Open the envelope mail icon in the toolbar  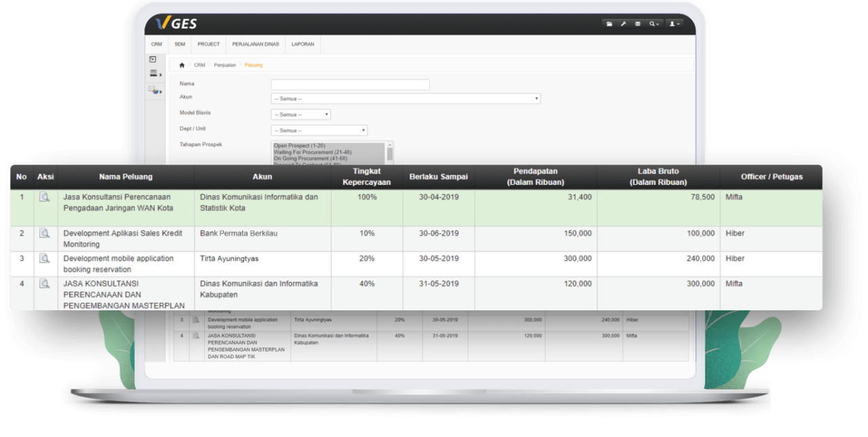[x=637, y=23]
